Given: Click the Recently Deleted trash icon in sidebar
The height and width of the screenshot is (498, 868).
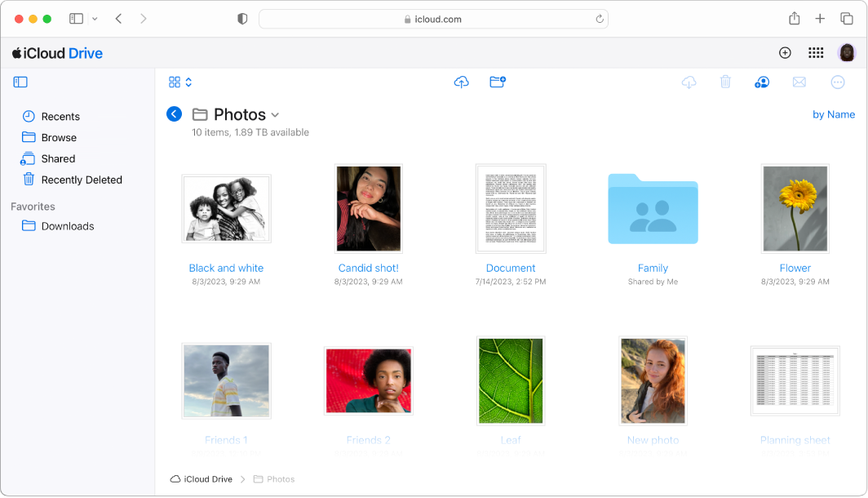Looking at the screenshot, I should point(29,180).
